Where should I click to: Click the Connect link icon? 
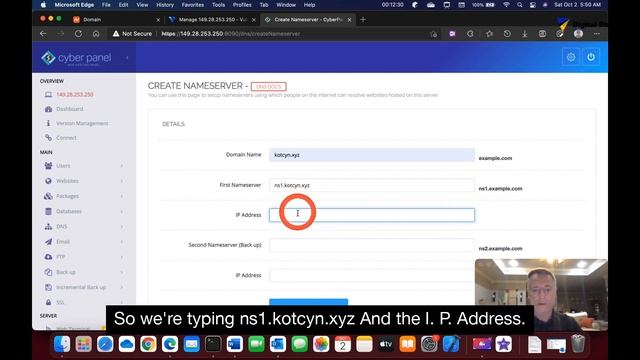point(48,138)
